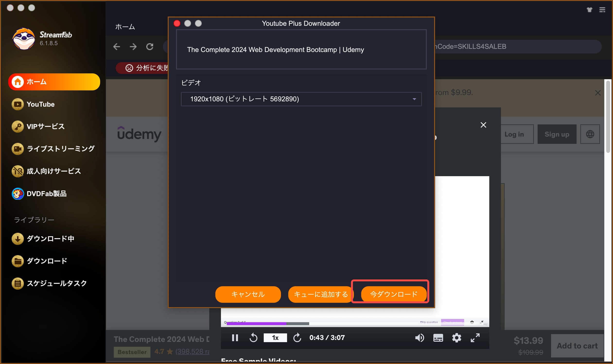Click the page vertical scrollbar
The height and width of the screenshot is (364, 613).
[x=608, y=117]
